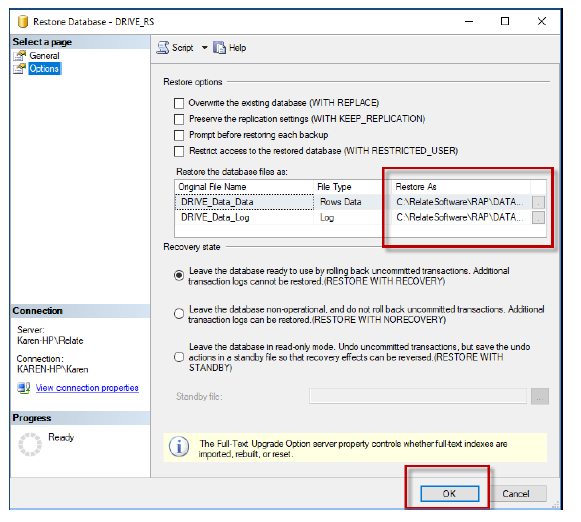Screen dimensions: 581x522
Task: Click the Help toolbar icon
Action: pyautogui.click(x=219, y=48)
